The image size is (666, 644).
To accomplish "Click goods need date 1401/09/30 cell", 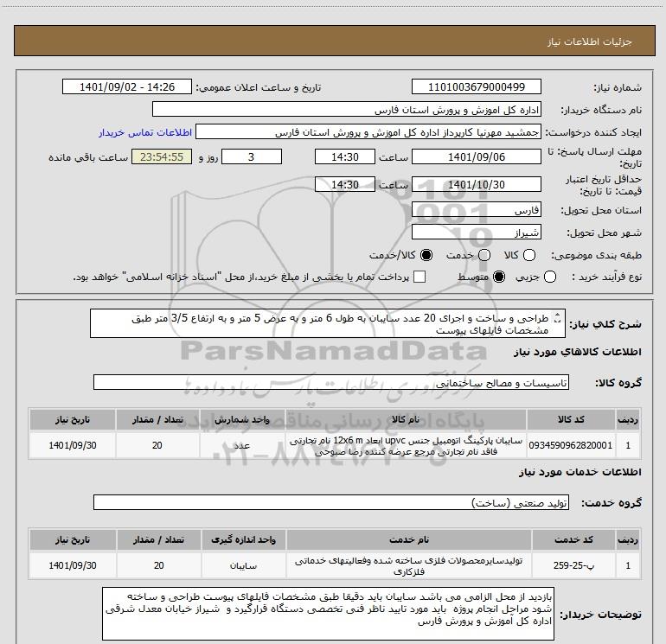I will click(x=73, y=445).
